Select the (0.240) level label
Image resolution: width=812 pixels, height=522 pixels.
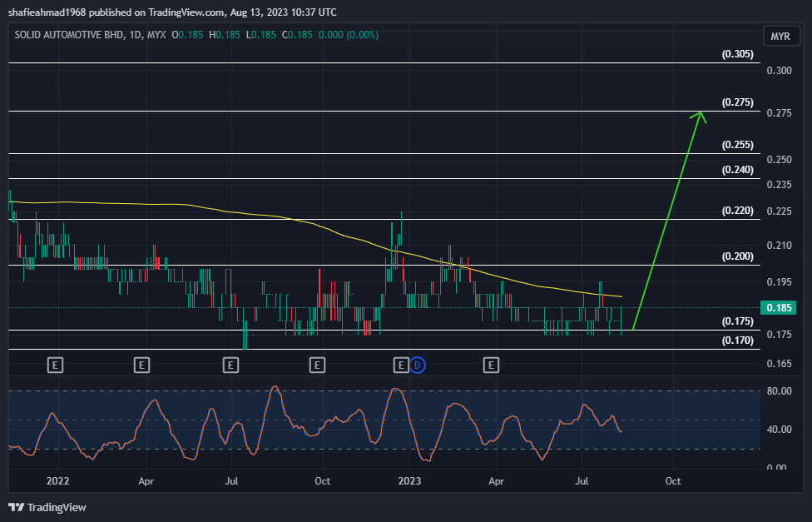[x=737, y=170]
